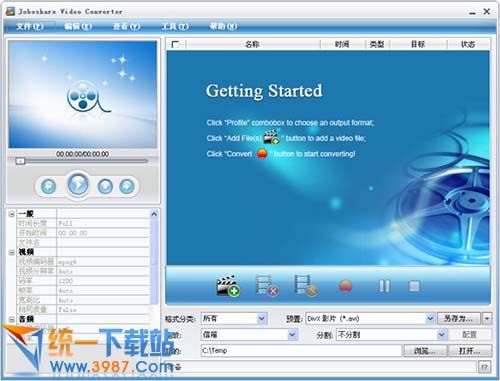
Task: Click the Add File clapperboard toolbar icon
Action: [x=228, y=286]
